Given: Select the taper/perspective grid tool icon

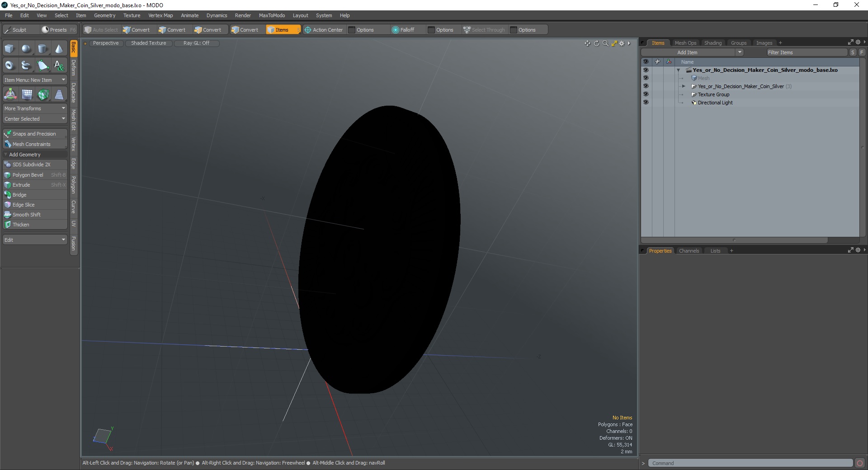Looking at the screenshot, I should [x=59, y=94].
